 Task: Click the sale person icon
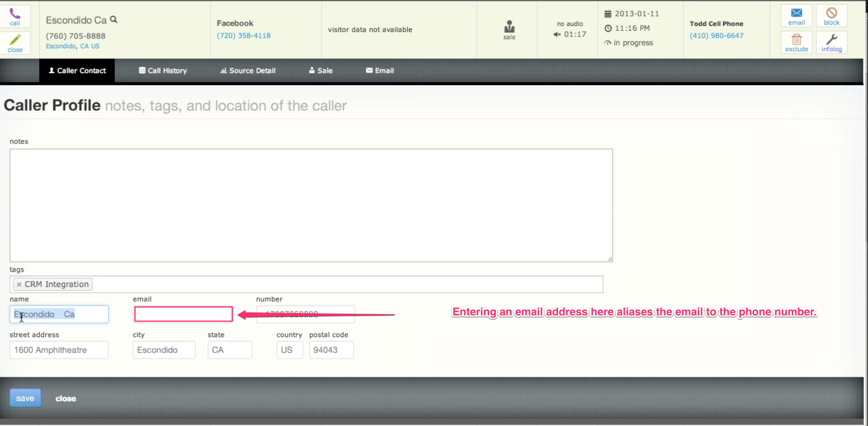tap(509, 27)
